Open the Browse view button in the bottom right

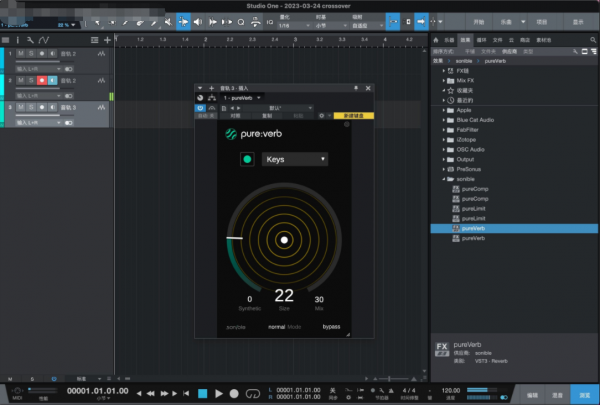click(585, 395)
